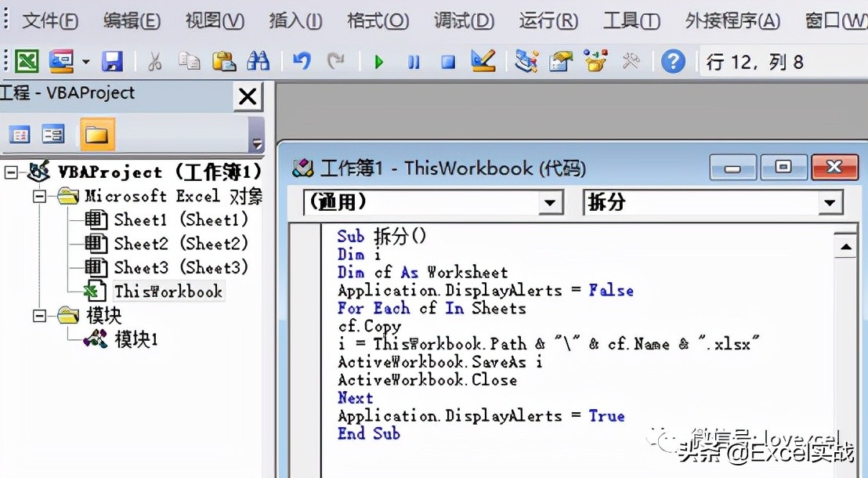The width and height of the screenshot is (868, 478).
Task: Open Find with the binoculars icon
Action: [x=258, y=61]
